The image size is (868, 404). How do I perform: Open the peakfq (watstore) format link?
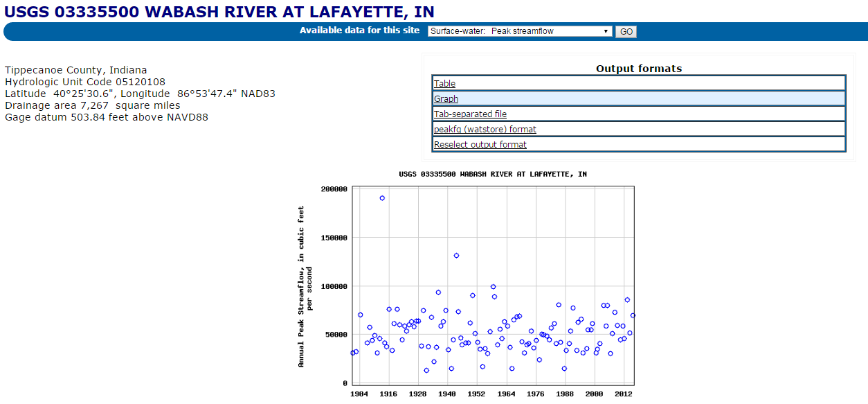coord(485,130)
